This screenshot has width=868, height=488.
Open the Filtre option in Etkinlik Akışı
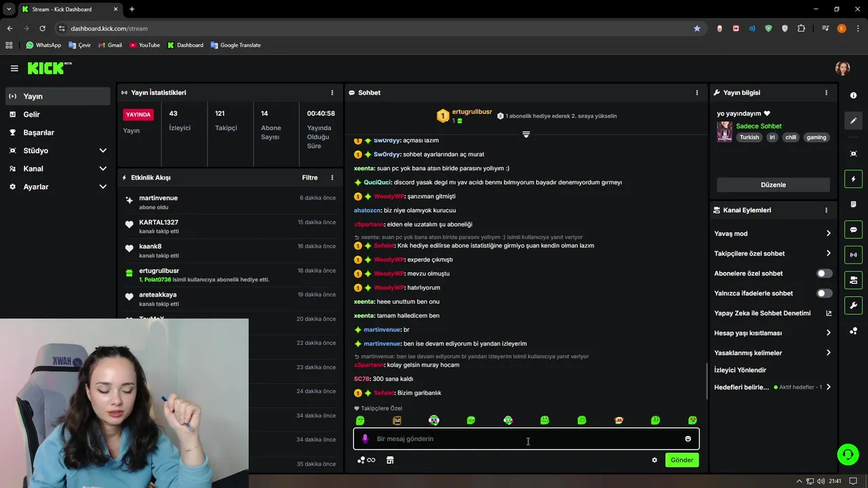click(310, 178)
